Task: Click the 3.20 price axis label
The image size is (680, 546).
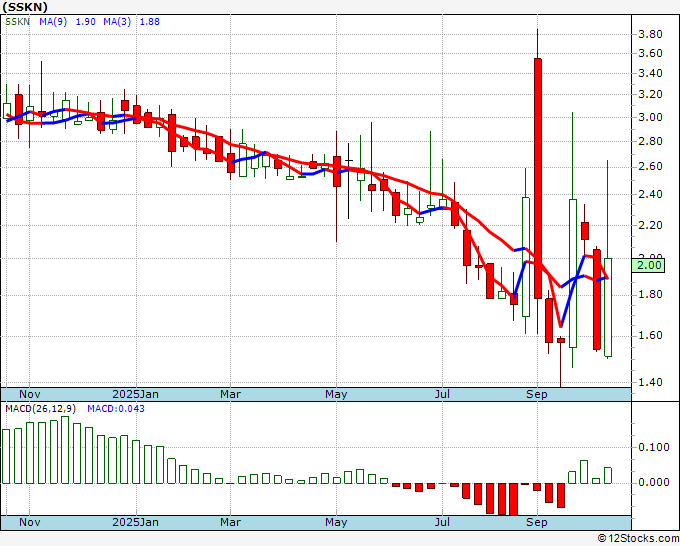Action: coord(650,94)
